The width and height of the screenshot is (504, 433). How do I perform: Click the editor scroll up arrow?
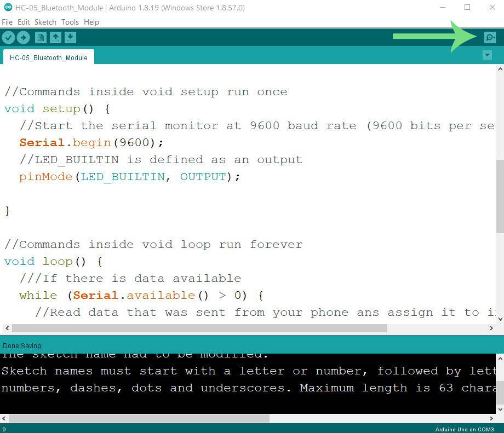click(x=500, y=69)
